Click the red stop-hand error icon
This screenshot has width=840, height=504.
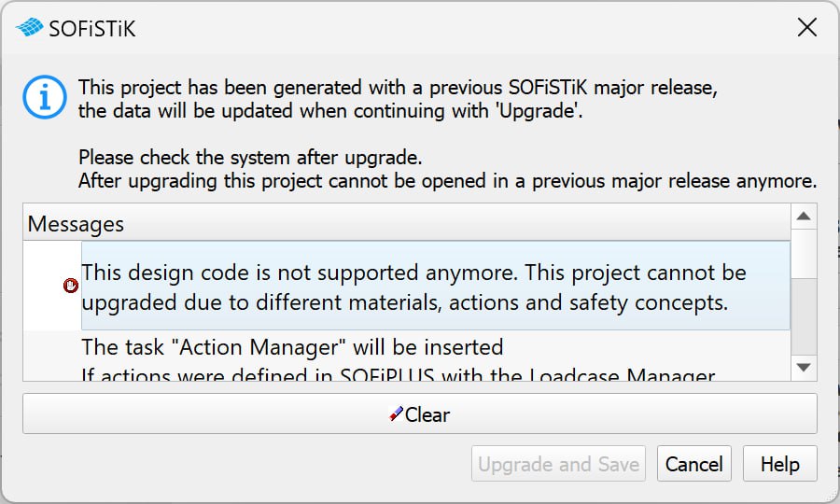pyautogui.click(x=71, y=286)
